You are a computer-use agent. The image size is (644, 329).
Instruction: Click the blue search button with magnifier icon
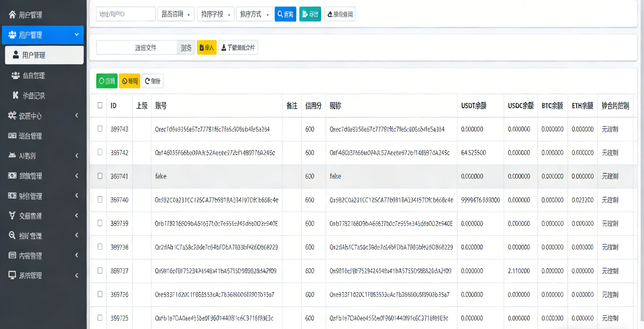pos(285,14)
